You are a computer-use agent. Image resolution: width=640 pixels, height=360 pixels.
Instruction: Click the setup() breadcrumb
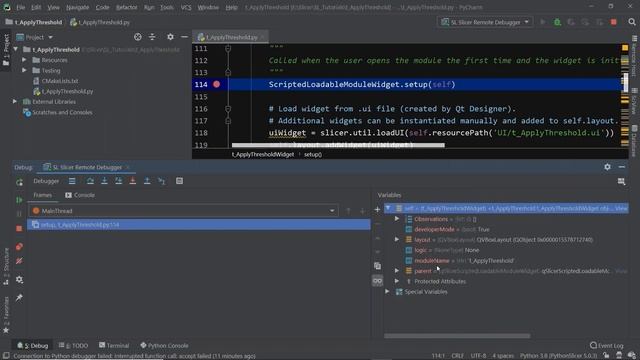click(x=313, y=154)
